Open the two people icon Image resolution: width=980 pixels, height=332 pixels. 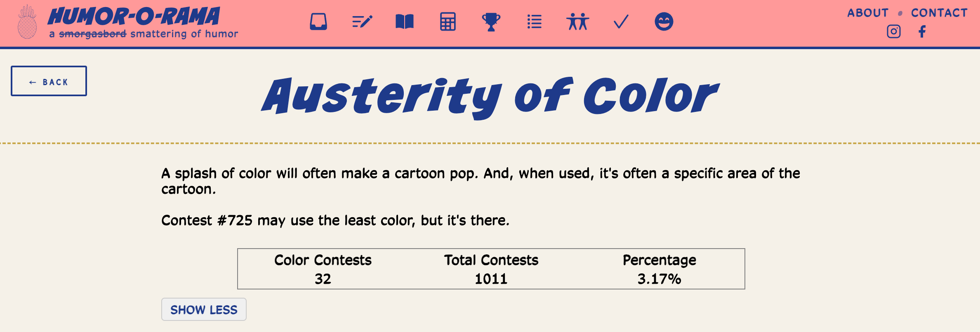pos(577,21)
